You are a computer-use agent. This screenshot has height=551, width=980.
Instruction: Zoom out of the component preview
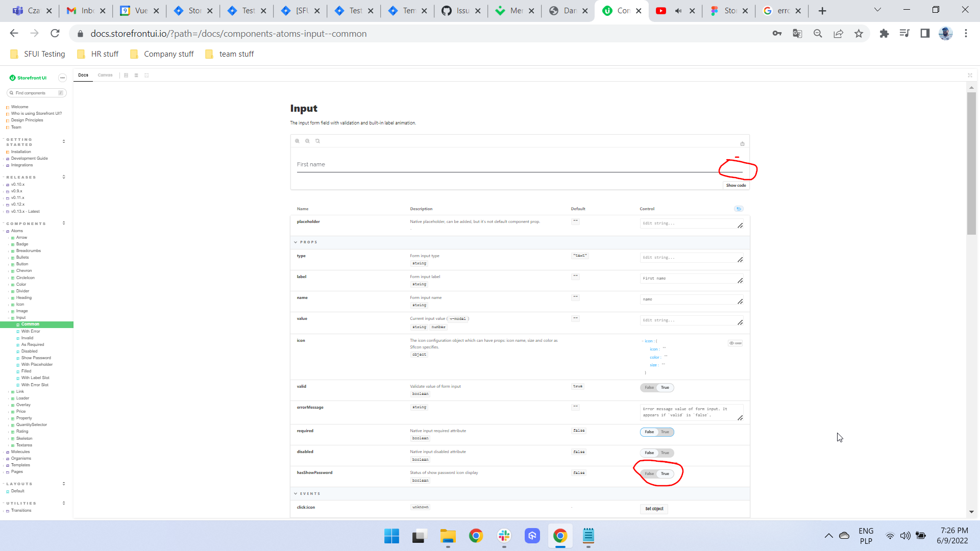(307, 141)
